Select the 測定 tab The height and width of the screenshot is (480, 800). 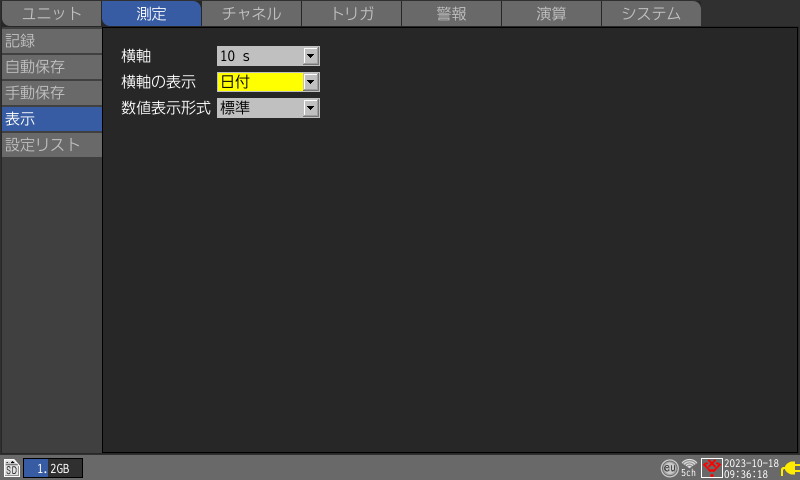pyautogui.click(x=152, y=13)
